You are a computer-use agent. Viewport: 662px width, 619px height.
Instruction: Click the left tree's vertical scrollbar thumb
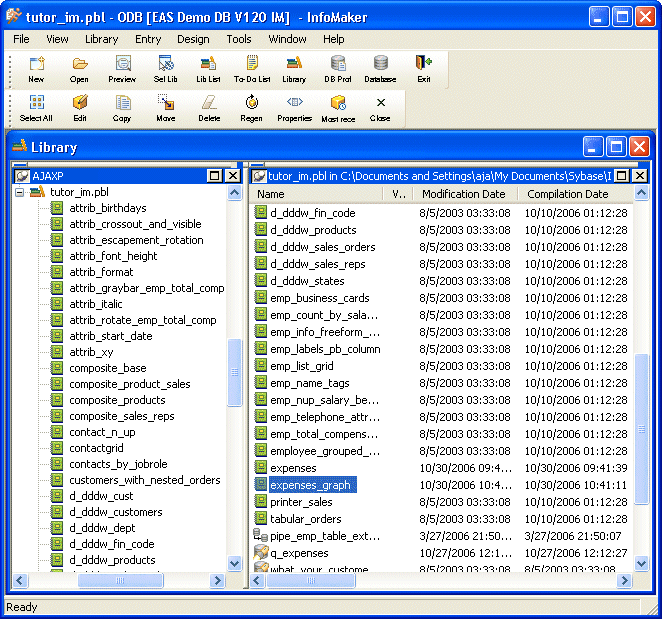tap(234, 372)
